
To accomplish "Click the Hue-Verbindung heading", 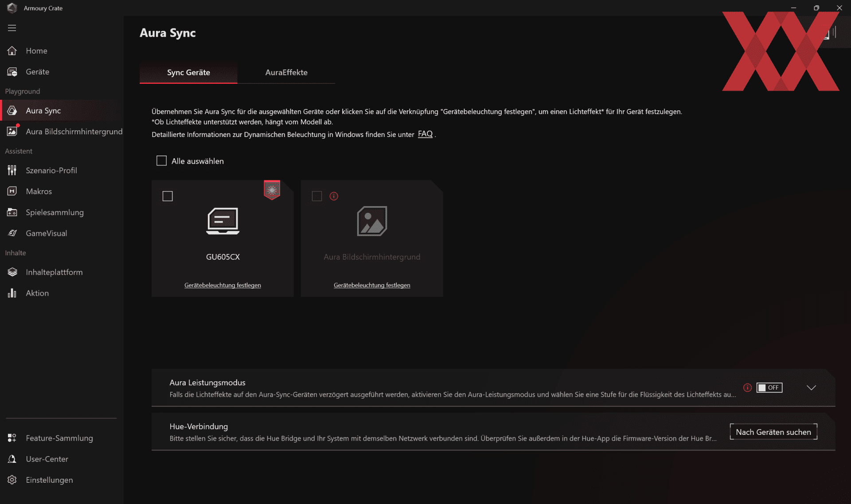I will 199,426.
